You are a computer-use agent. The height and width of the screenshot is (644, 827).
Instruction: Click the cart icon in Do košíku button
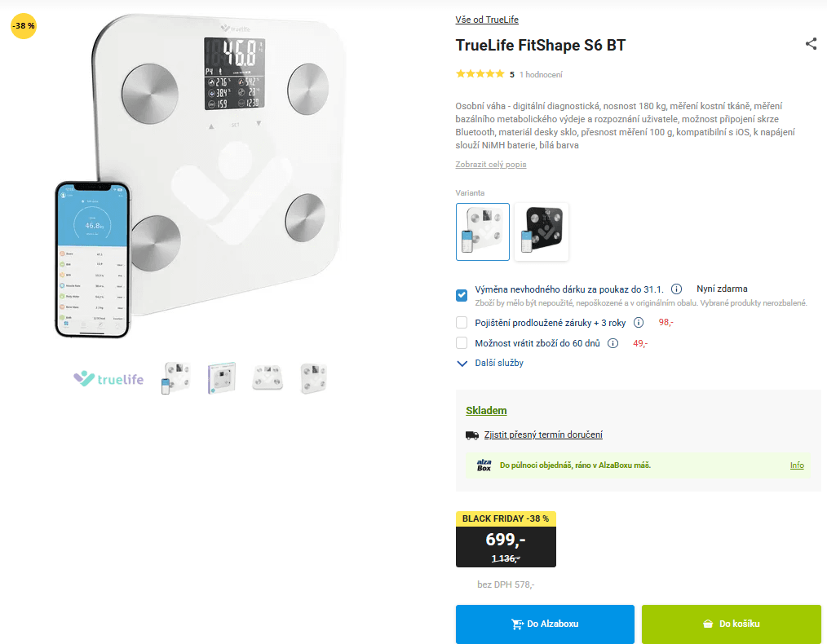click(x=706, y=624)
